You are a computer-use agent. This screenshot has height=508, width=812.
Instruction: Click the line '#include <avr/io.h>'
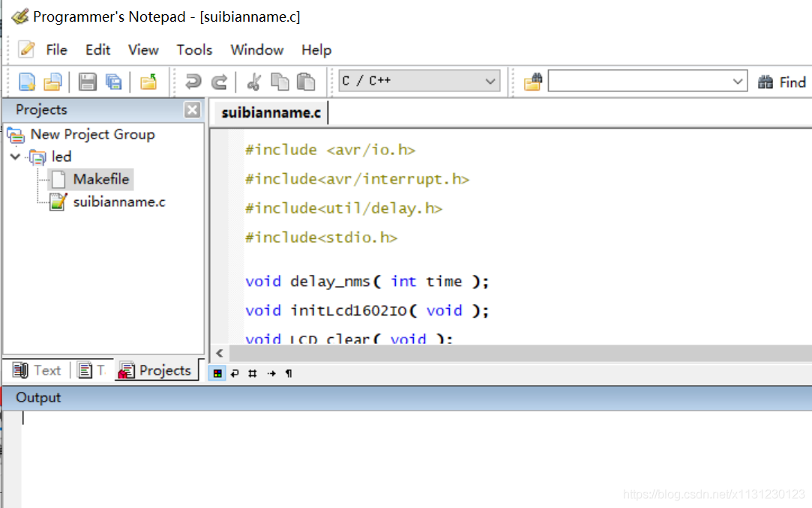tap(331, 150)
